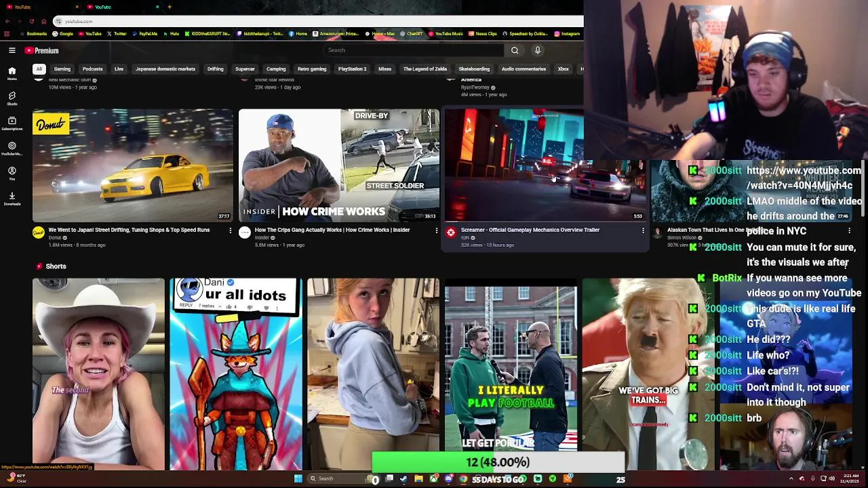Open the Twitter bookmark

(x=117, y=34)
